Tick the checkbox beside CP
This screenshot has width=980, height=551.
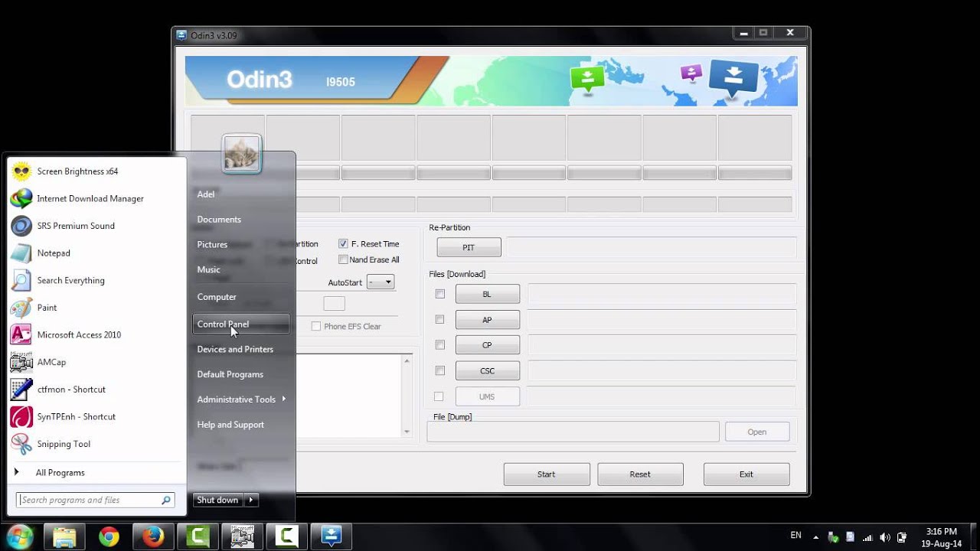(x=439, y=344)
